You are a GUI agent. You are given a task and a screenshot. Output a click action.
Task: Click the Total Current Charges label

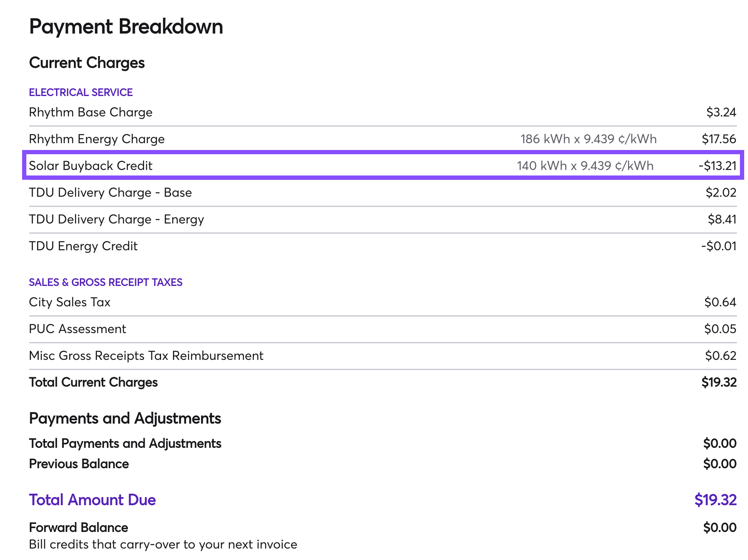point(93,382)
